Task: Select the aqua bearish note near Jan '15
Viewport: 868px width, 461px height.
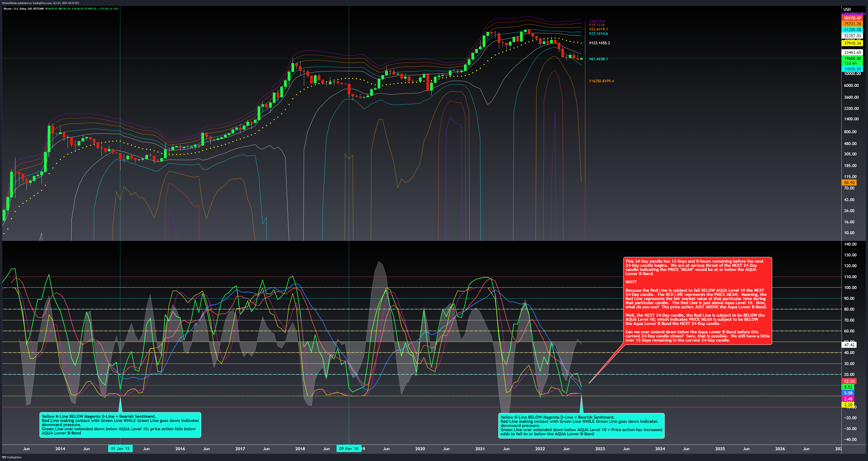Action: click(x=120, y=425)
